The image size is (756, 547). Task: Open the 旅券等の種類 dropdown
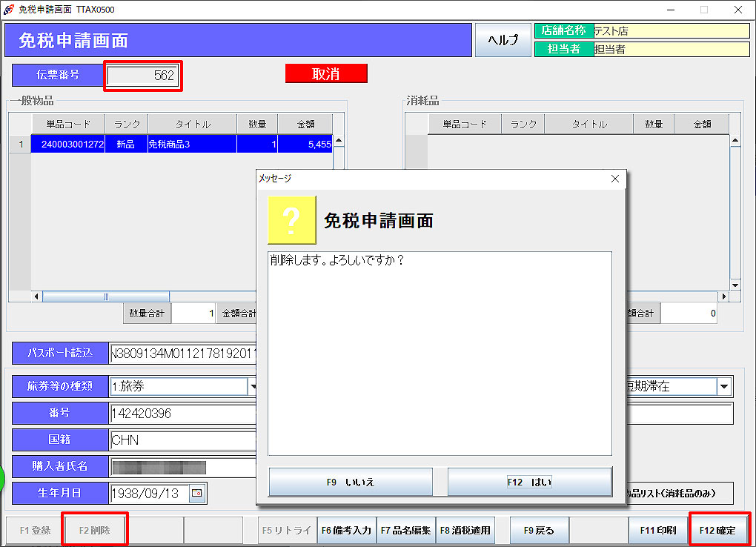(253, 386)
